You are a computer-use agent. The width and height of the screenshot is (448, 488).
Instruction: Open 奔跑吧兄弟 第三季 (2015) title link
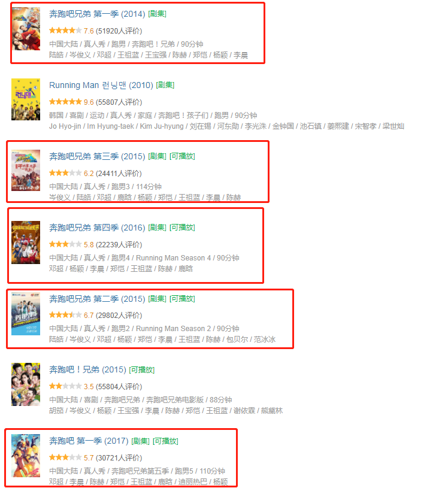click(97, 156)
